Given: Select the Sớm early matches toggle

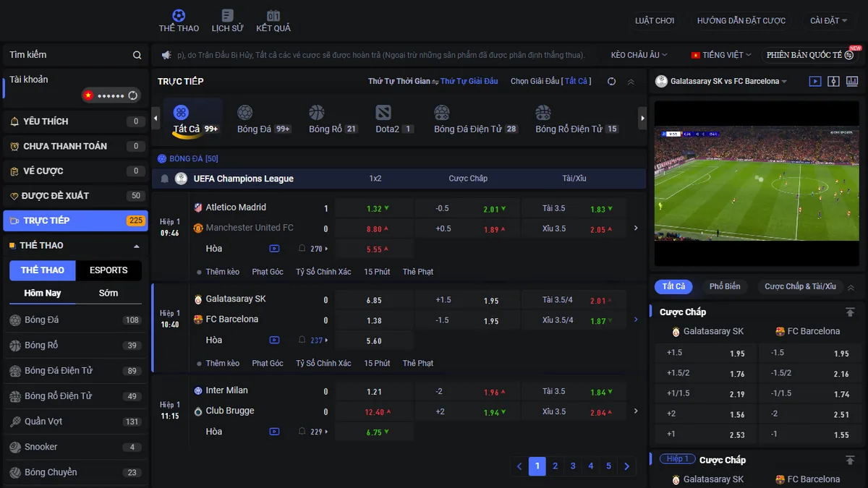Looking at the screenshot, I should (109, 293).
